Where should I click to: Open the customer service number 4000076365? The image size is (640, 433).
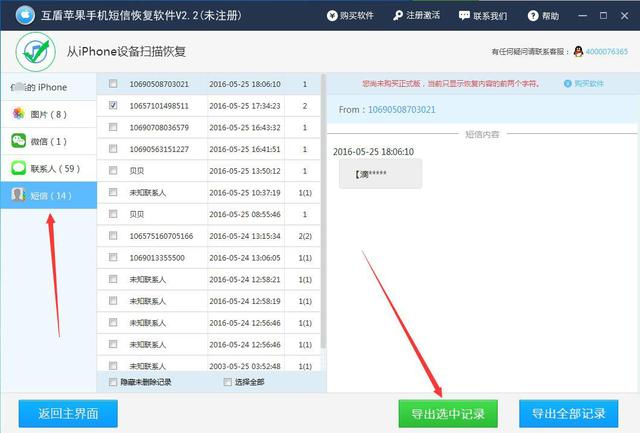(x=607, y=51)
